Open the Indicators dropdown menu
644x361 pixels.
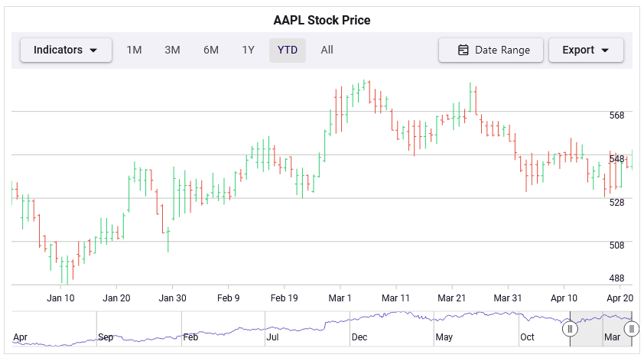click(66, 50)
